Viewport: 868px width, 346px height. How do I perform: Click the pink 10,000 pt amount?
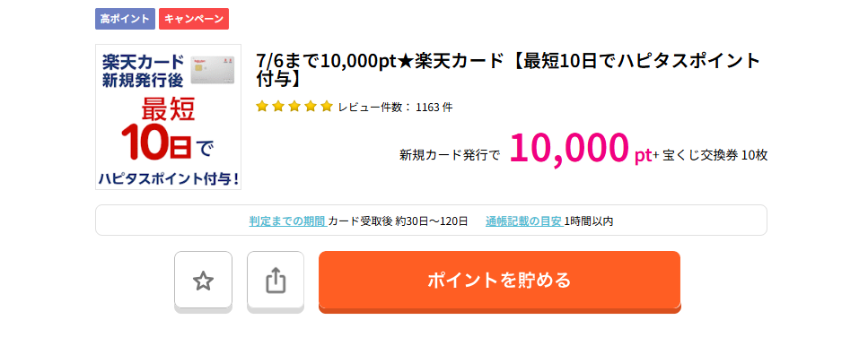point(581,148)
